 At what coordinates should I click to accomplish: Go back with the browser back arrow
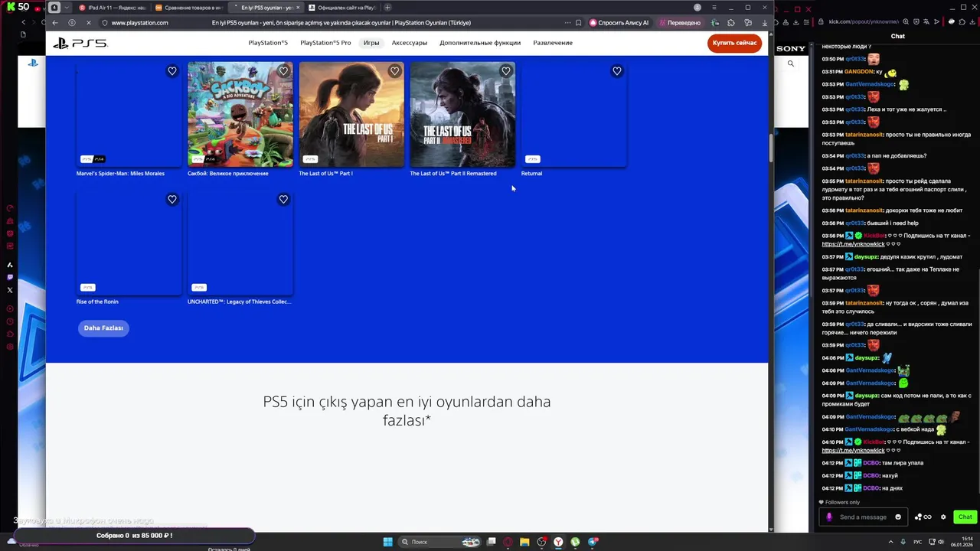(54, 23)
